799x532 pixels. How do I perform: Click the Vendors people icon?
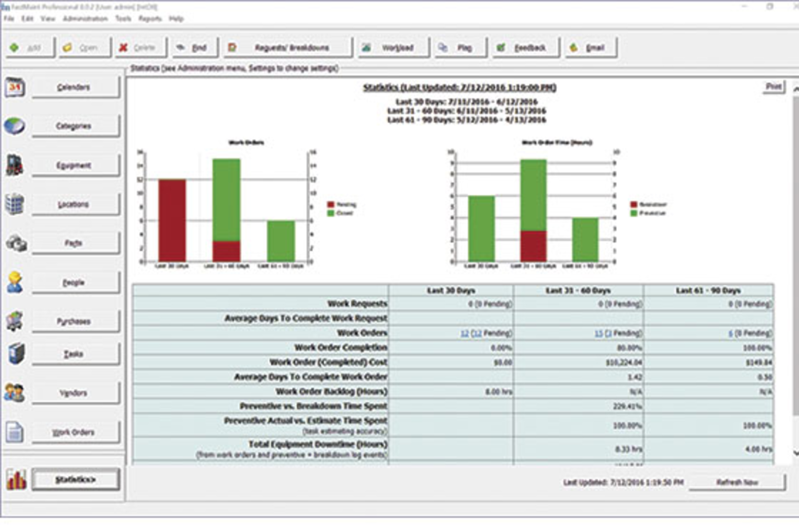[15, 393]
